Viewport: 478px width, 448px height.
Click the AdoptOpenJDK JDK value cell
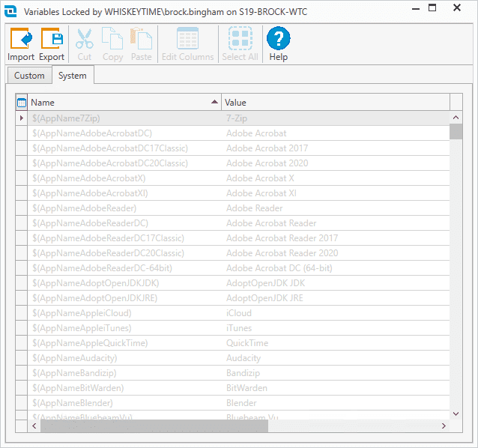click(x=336, y=283)
